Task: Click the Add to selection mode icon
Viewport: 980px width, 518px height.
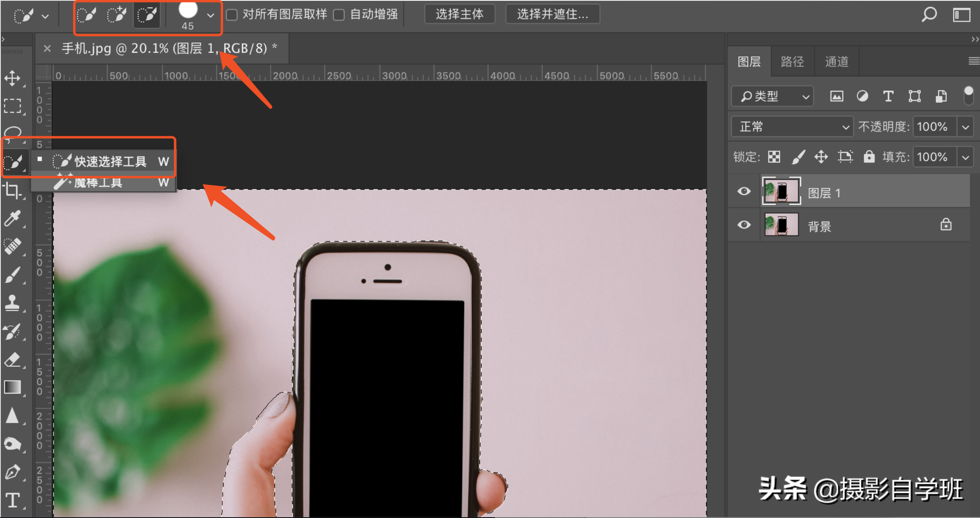Action: [117, 15]
